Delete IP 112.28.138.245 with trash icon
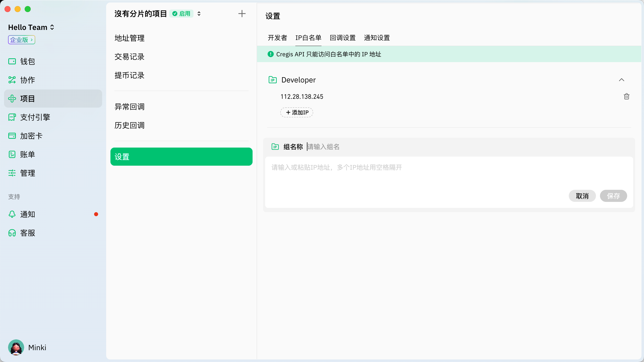The width and height of the screenshot is (644, 362). 626,97
